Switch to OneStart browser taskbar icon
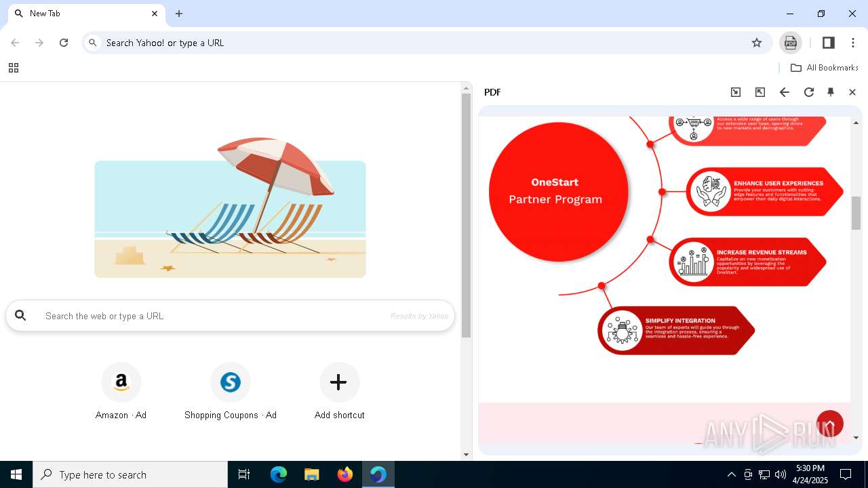The width and height of the screenshot is (868, 488). (x=378, y=474)
